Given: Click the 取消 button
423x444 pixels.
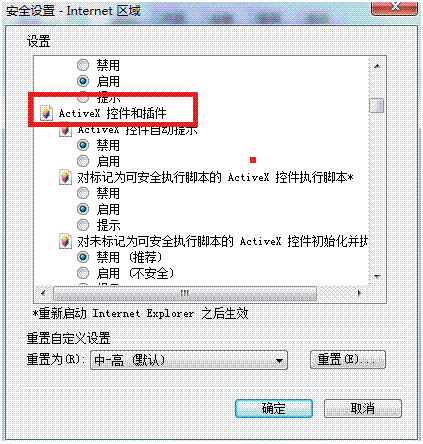Looking at the screenshot, I should [363, 408].
